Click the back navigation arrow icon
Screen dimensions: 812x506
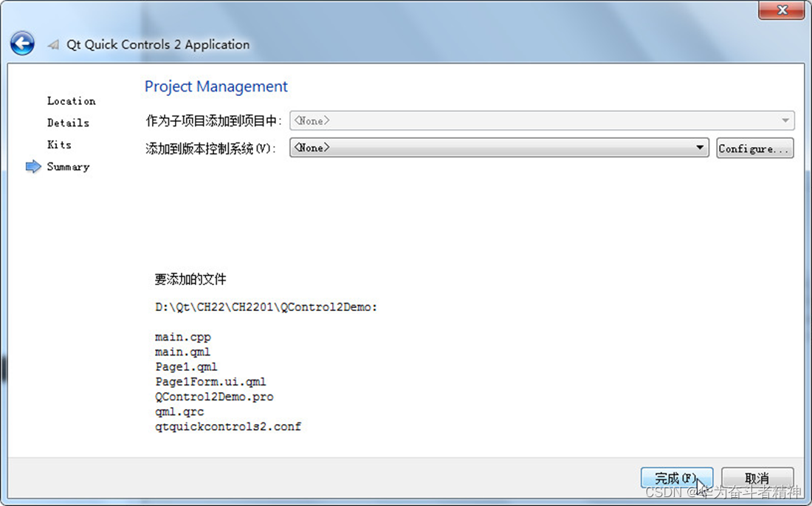(x=22, y=43)
